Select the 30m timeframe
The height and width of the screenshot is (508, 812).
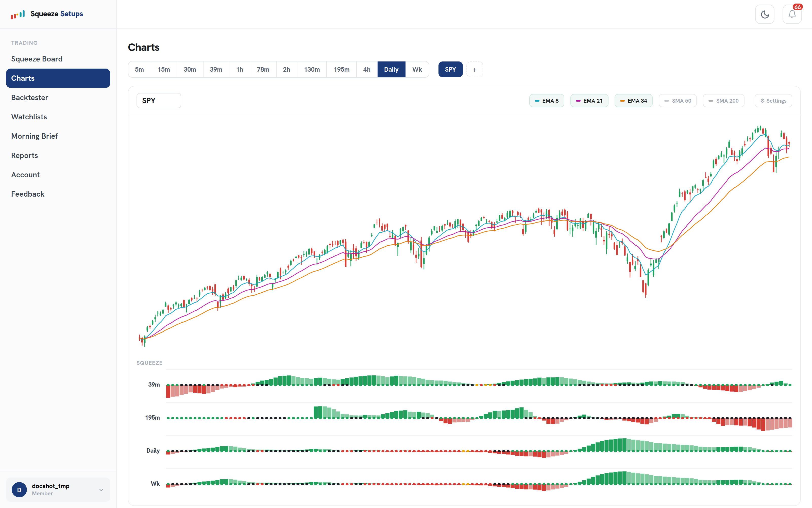[190, 69]
